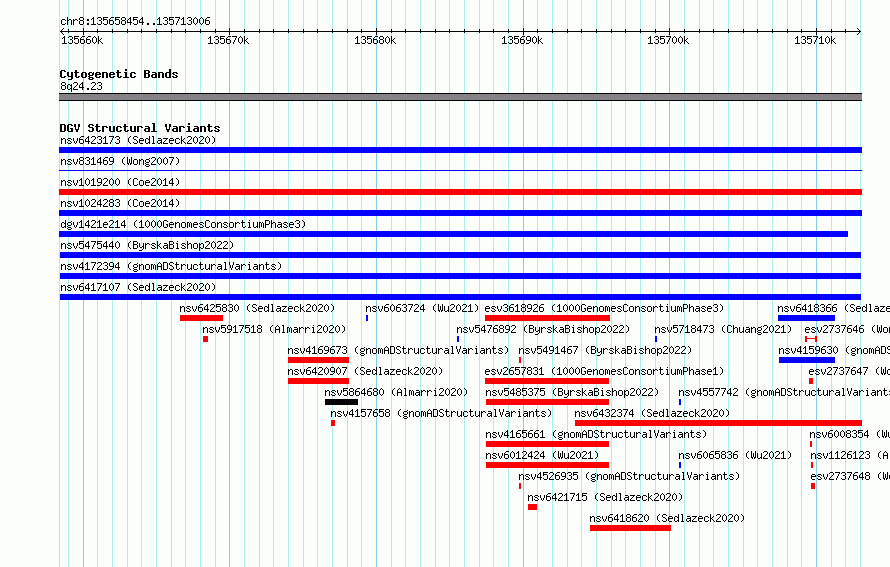
Task: Click the 8q24.23 cytogenetic band bar
Action: click(460, 97)
